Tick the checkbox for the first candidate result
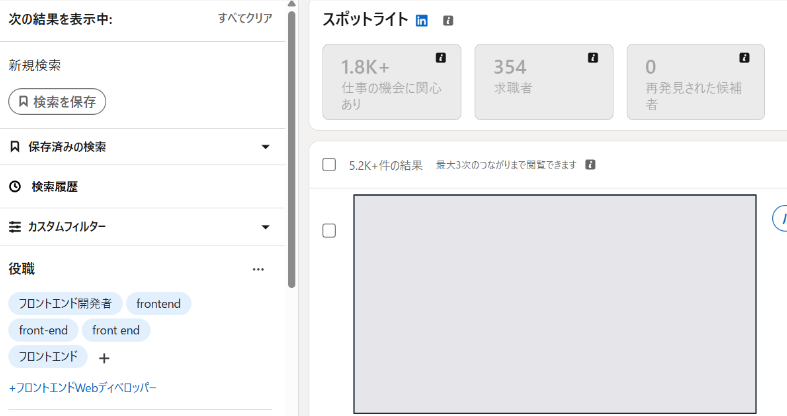The image size is (787, 416). click(x=329, y=231)
